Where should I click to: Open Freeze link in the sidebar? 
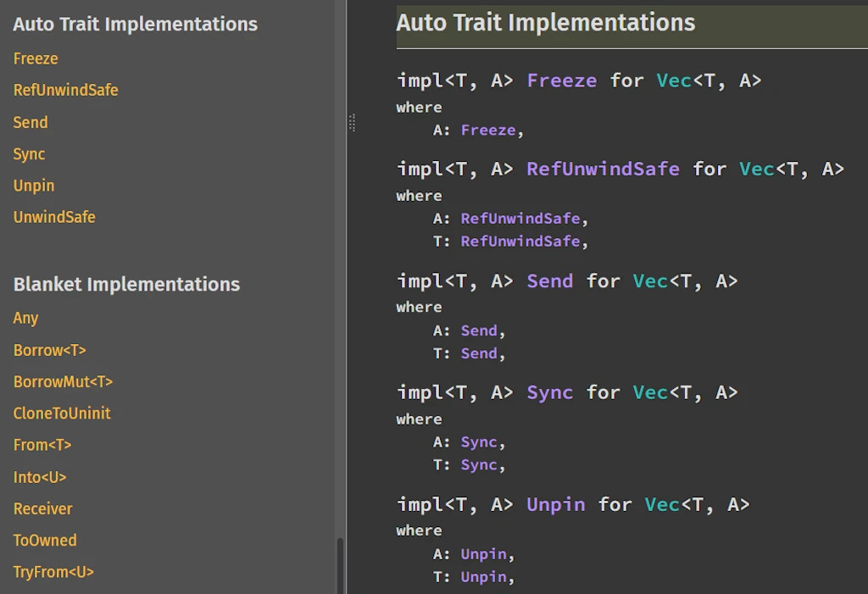[x=36, y=58]
